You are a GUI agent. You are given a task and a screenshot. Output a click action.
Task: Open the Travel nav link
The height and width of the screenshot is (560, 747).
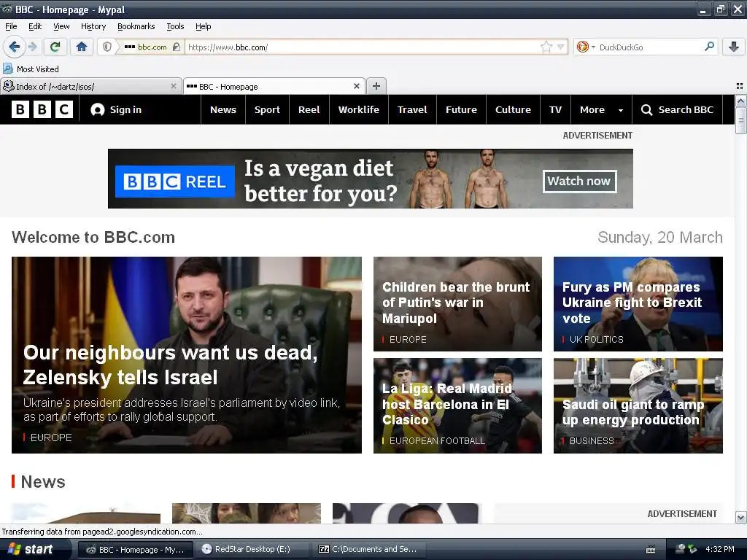click(412, 109)
